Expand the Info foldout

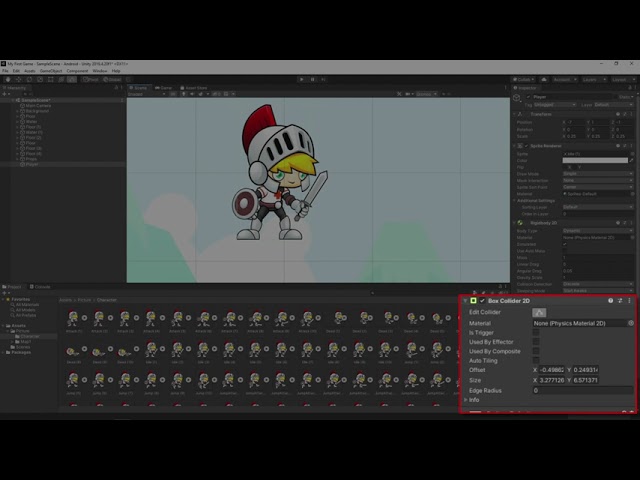point(465,400)
